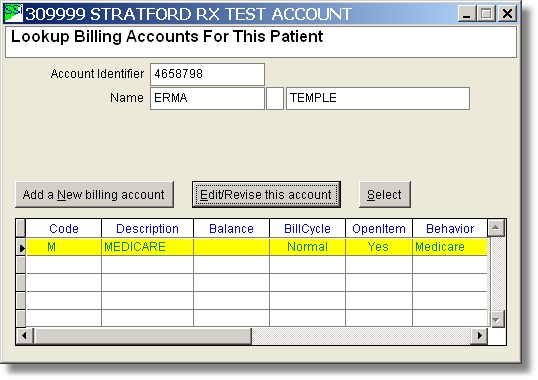Click the Select button

coord(385,195)
